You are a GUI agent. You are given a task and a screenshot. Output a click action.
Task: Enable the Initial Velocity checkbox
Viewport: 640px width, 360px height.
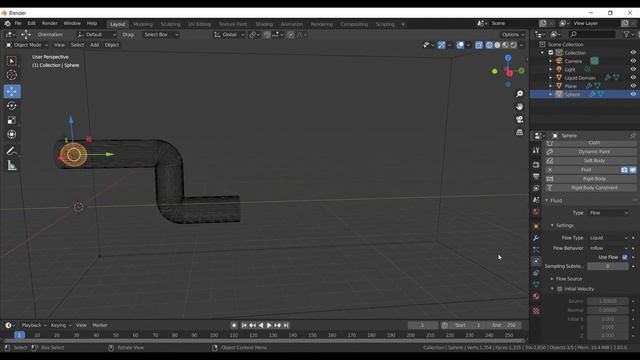click(x=560, y=289)
